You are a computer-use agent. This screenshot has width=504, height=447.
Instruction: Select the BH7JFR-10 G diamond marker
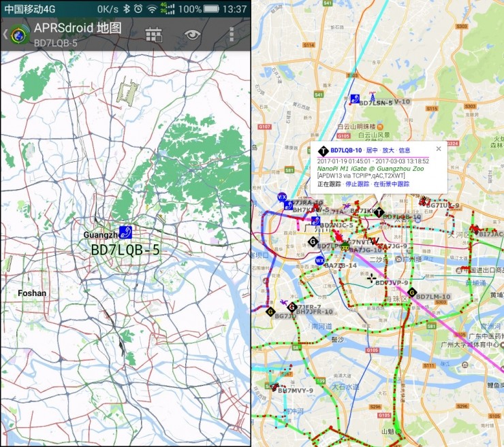(x=292, y=308)
